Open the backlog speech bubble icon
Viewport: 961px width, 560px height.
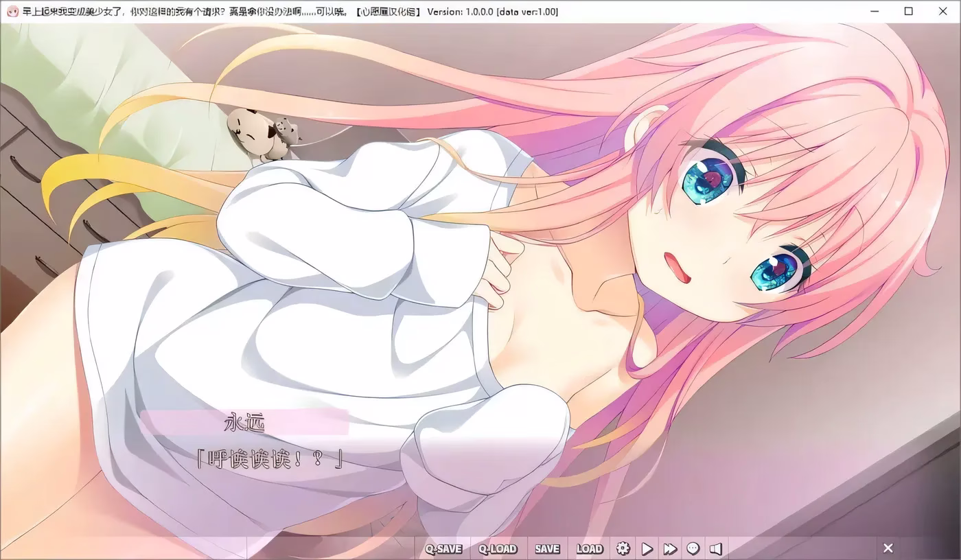(693, 548)
